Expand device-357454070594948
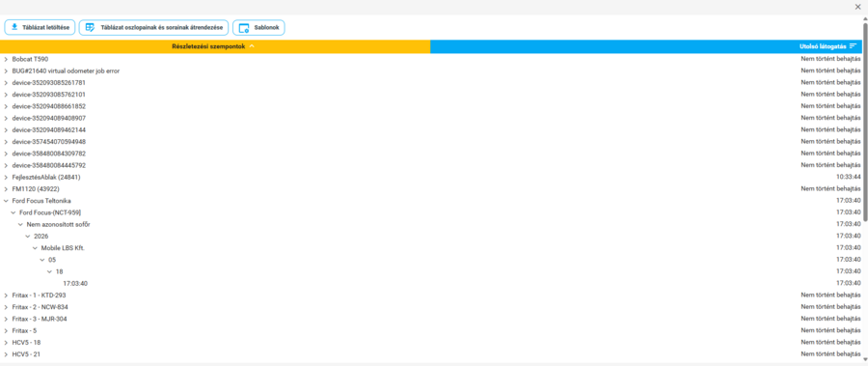 (6, 141)
